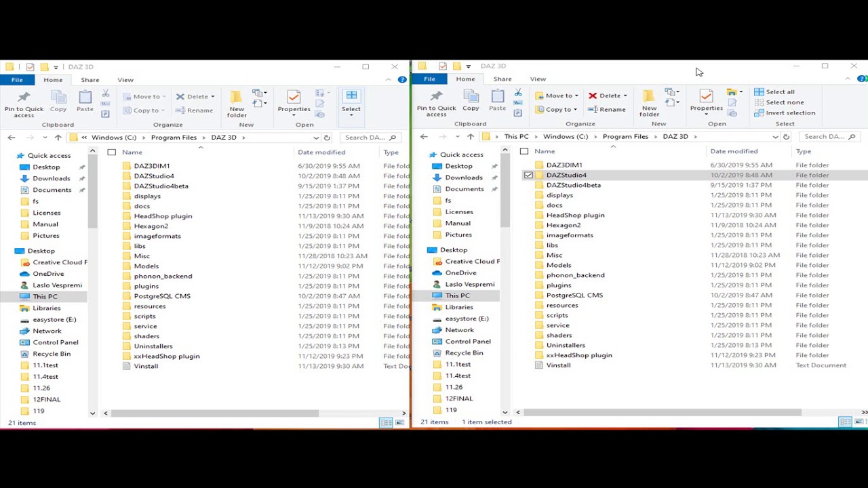
Task: Sort by Date modified in right window
Action: coord(734,151)
